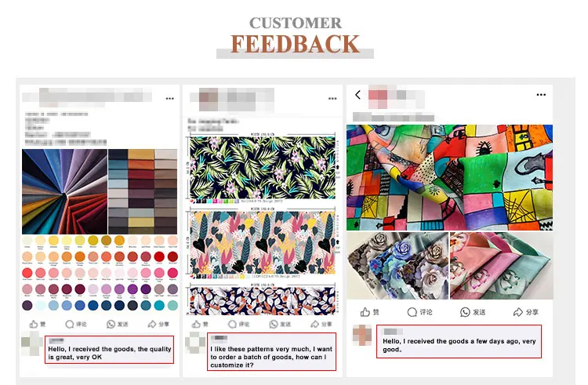Click the comment icon under the floral patterns post
This screenshot has width=588, height=385.
pos(233,324)
